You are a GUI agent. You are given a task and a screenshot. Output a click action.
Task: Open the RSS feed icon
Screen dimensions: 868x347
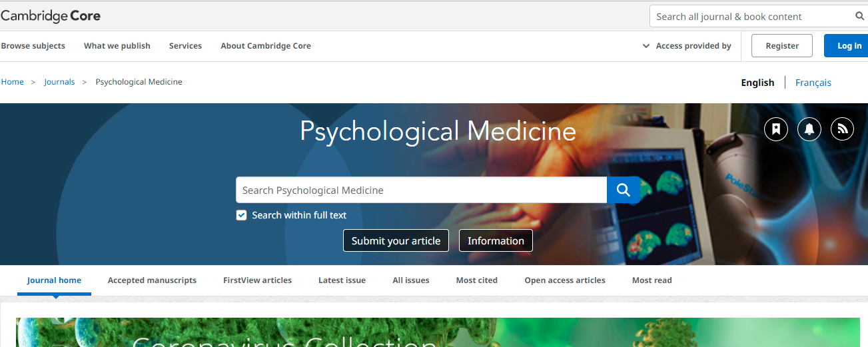pos(842,129)
